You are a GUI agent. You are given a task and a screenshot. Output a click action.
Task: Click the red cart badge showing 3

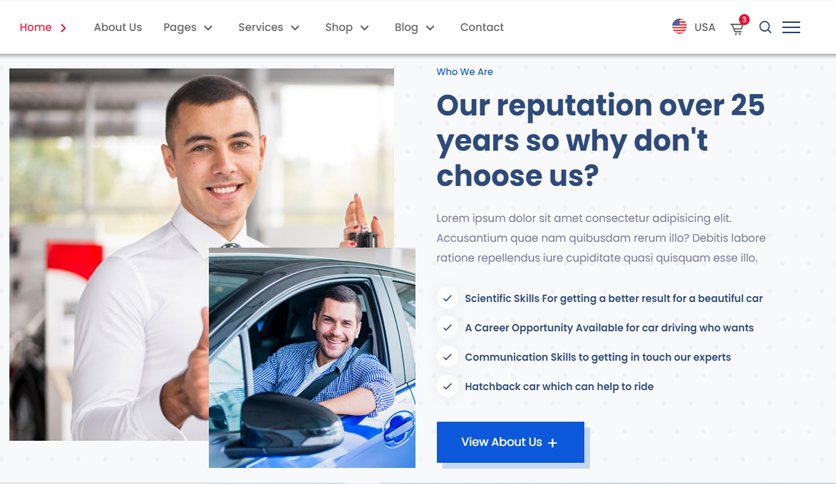click(744, 20)
